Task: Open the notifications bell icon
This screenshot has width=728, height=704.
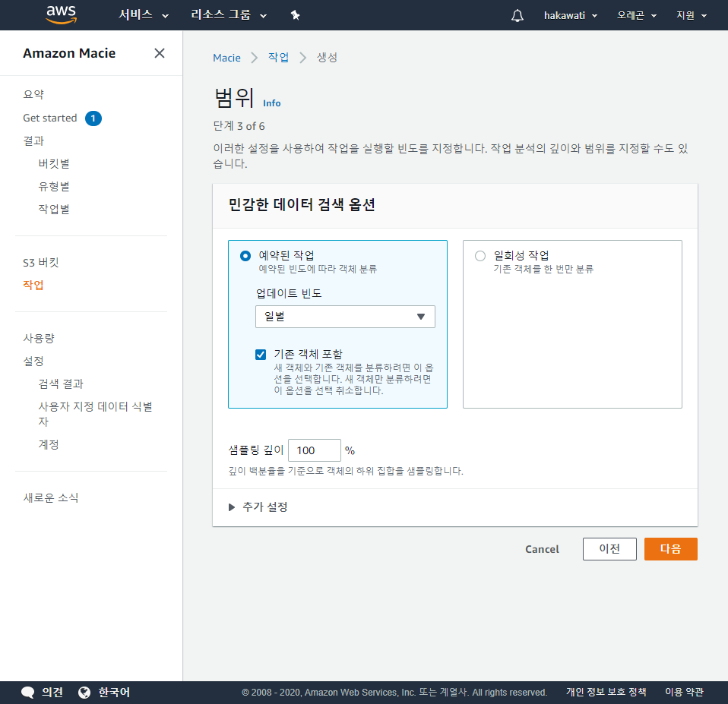Action: pos(518,15)
